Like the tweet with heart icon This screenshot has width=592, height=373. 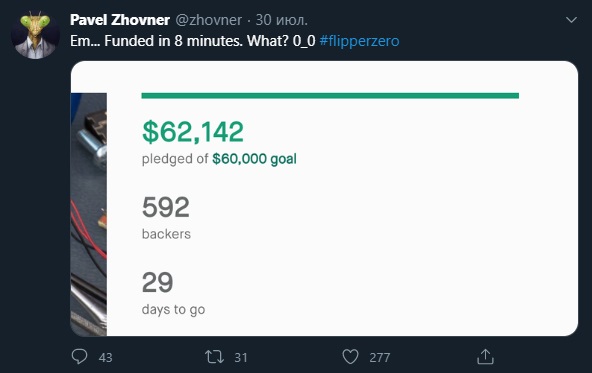350,357
